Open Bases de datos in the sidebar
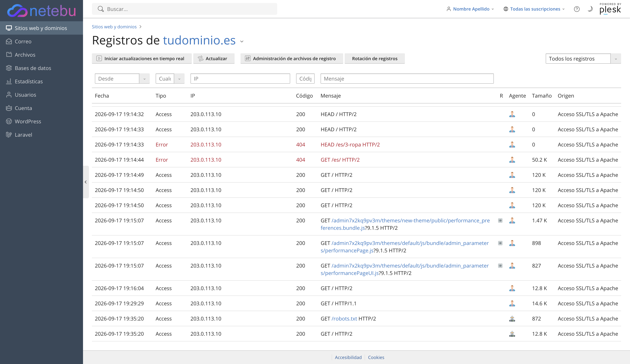The width and height of the screenshot is (630, 364). [42, 68]
